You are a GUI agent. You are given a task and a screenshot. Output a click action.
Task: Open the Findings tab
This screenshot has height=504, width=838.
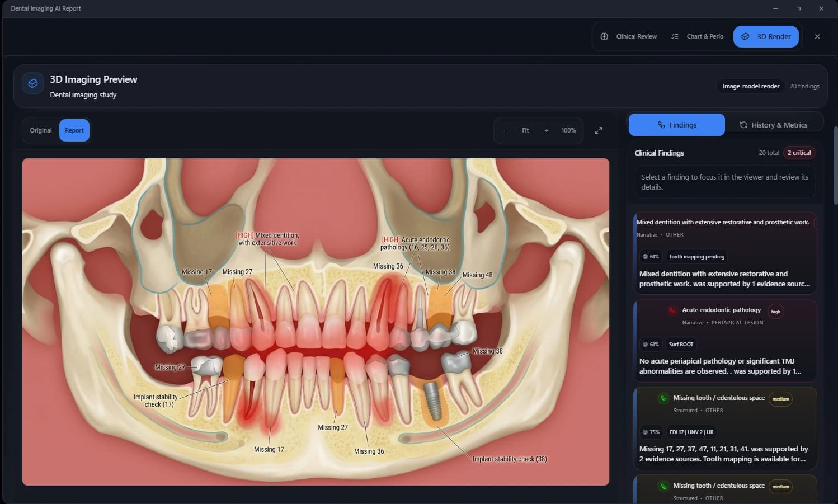coord(677,125)
